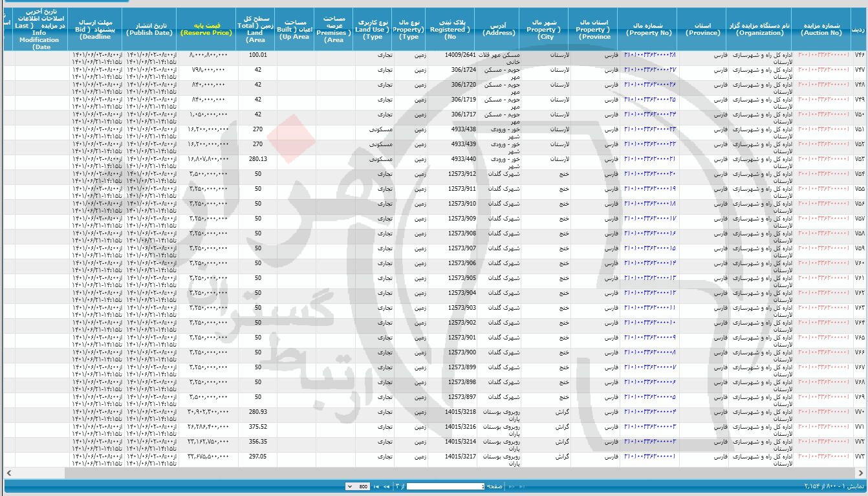Click the page number input field
The image size is (868, 496).
coord(446,486)
